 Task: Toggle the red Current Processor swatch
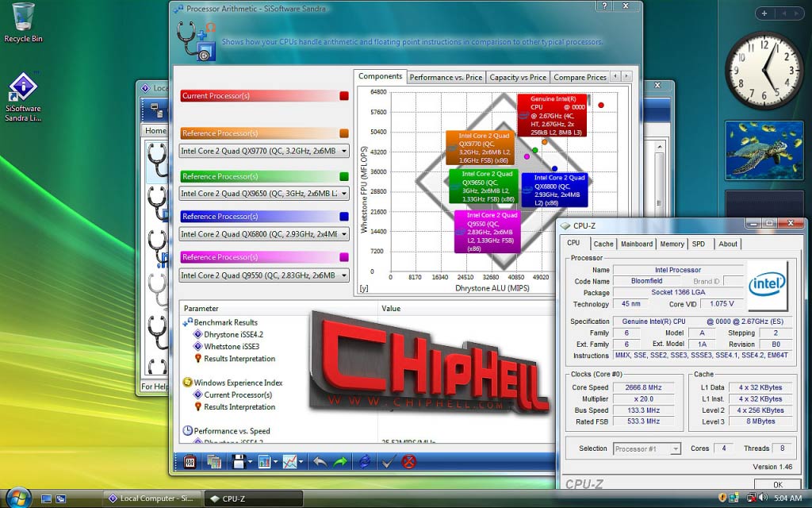click(x=344, y=96)
